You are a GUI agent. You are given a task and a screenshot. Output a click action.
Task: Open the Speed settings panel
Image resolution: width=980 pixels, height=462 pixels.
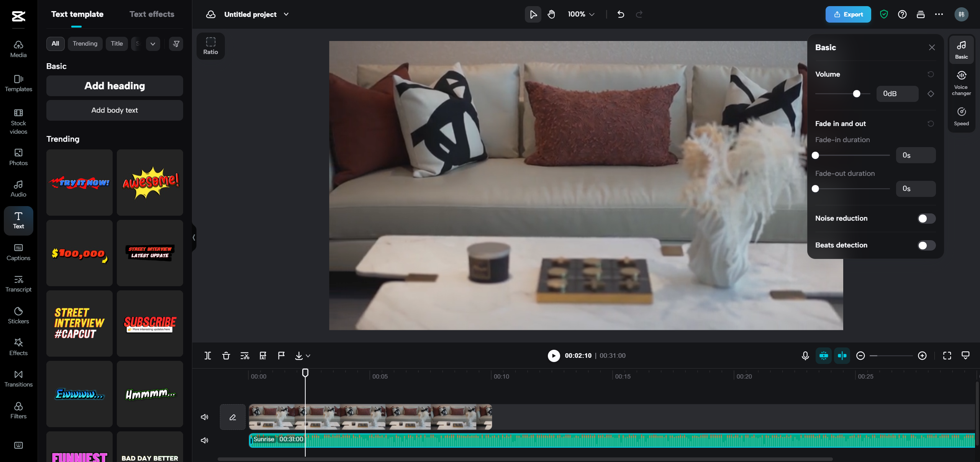click(x=961, y=116)
